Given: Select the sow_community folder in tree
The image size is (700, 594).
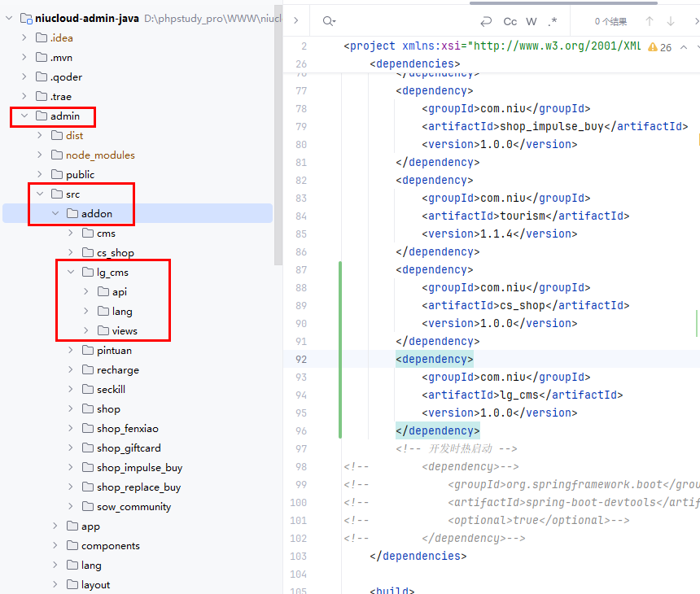Looking at the screenshot, I should (133, 507).
